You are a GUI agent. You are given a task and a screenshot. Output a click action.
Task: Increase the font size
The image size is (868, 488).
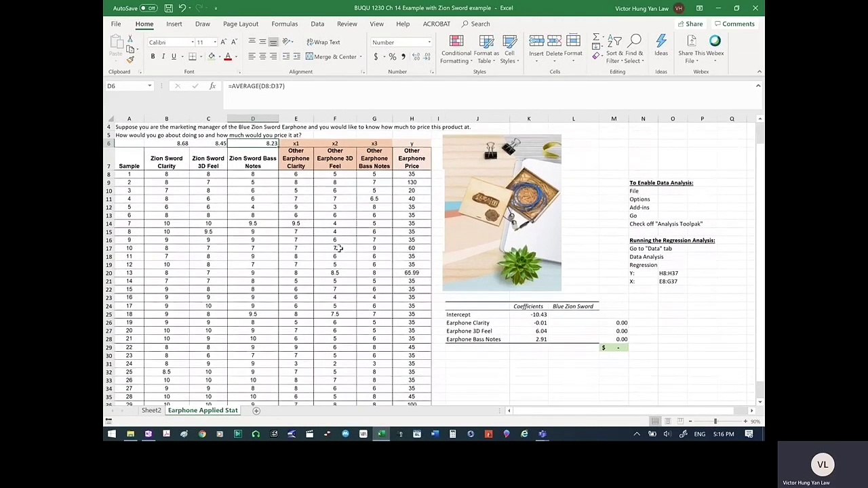[223, 42]
